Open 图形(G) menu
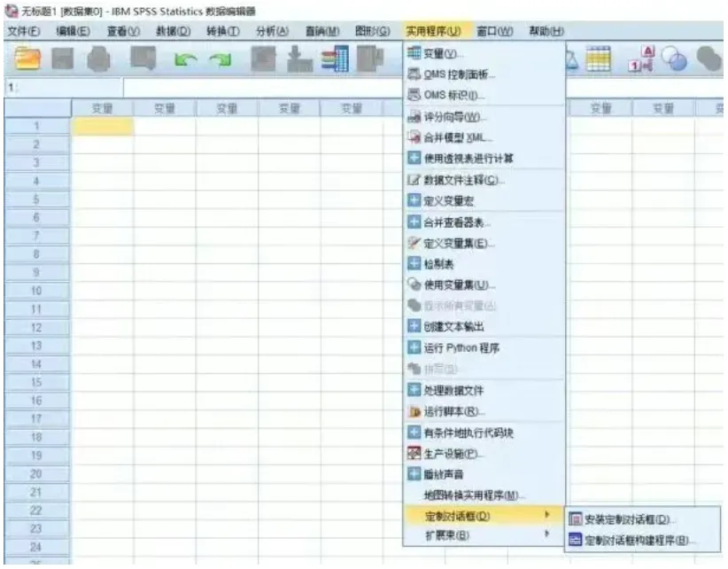Screen dimensions: 728x569 (372, 31)
